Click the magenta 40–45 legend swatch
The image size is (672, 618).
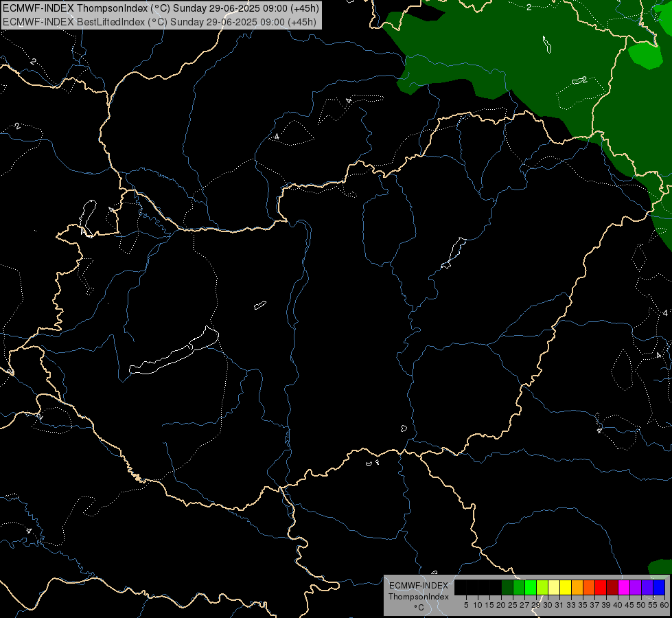click(x=624, y=587)
